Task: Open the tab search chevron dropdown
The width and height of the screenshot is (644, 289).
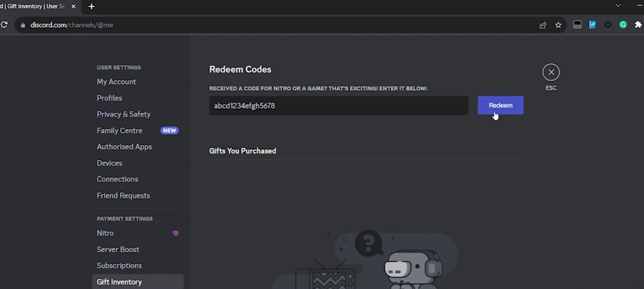Action: (x=618, y=5)
